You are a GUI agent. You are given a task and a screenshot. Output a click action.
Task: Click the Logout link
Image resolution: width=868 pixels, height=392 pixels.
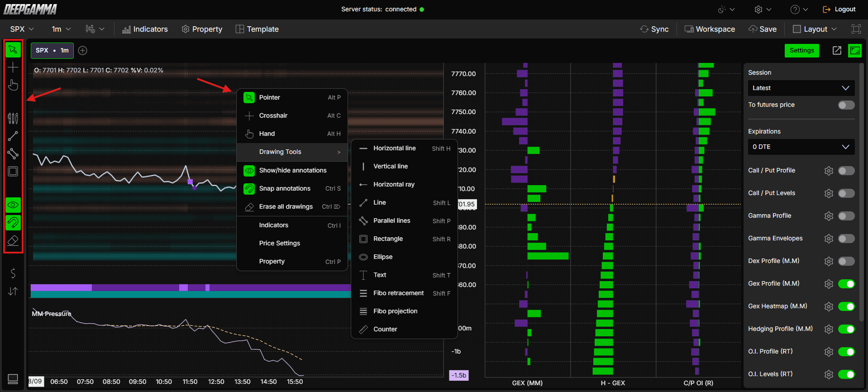click(x=839, y=9)
